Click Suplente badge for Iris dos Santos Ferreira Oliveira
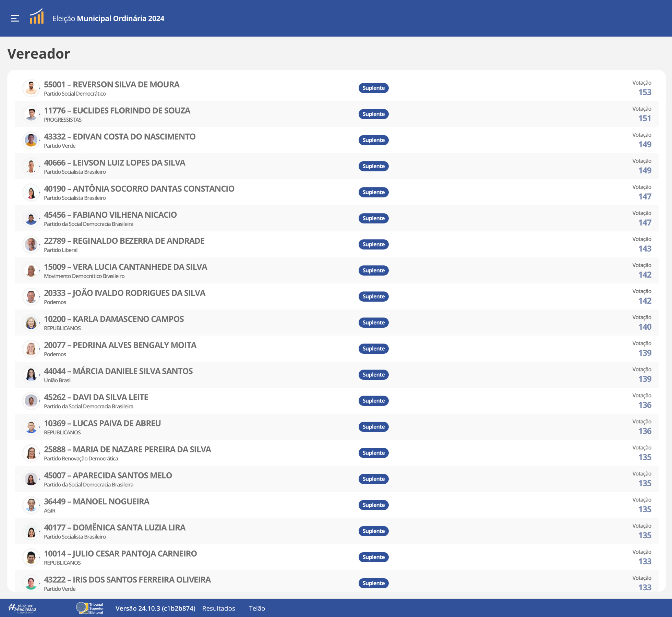Screen dimensions: 672x617 point(373,583)
